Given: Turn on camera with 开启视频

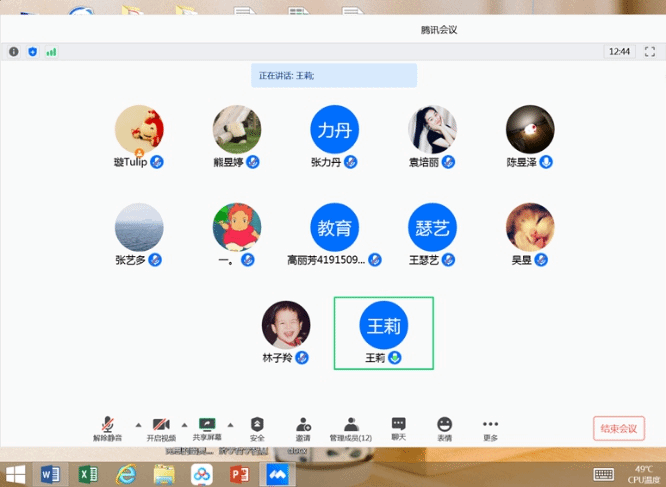Looking at the screenshot, I should click(161, 426).
